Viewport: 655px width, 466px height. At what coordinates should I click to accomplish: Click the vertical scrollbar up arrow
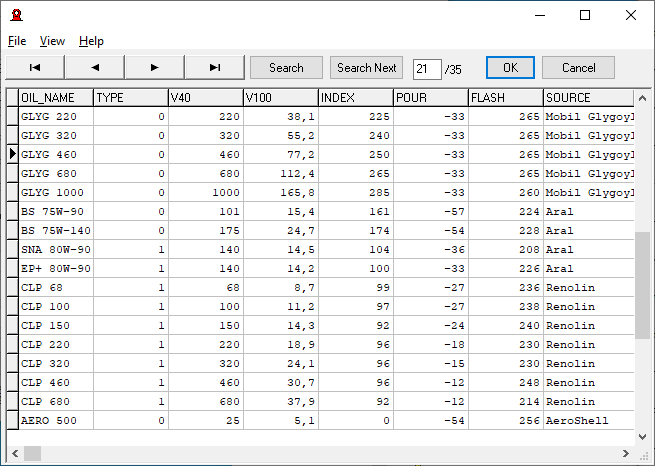click(x=643, y=97)
